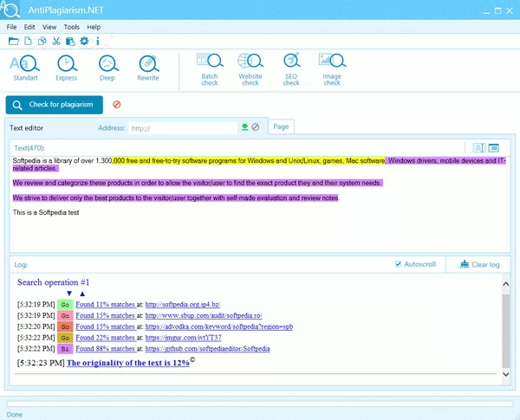Open 'Found 15% matches' link for sbup.com
Viewport: 520px width, 420px height.
click(x=106, y=315)
